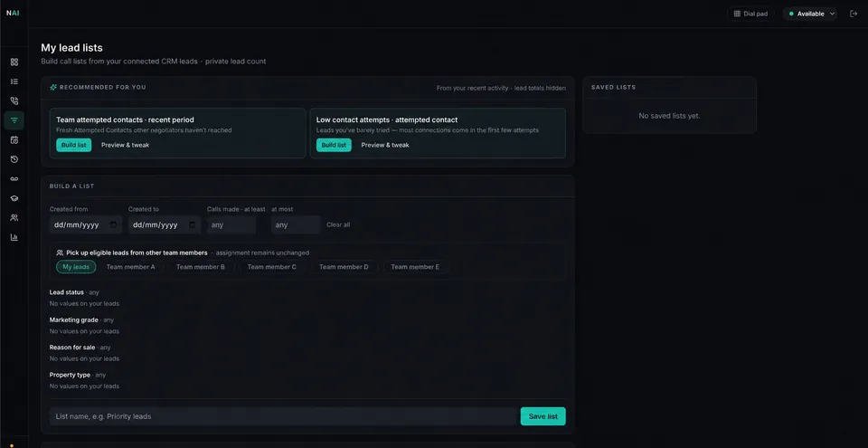The height and width of the screenshot is (448, 868).
Task: Open calendar picker for Created from
Action: [114, 225]
